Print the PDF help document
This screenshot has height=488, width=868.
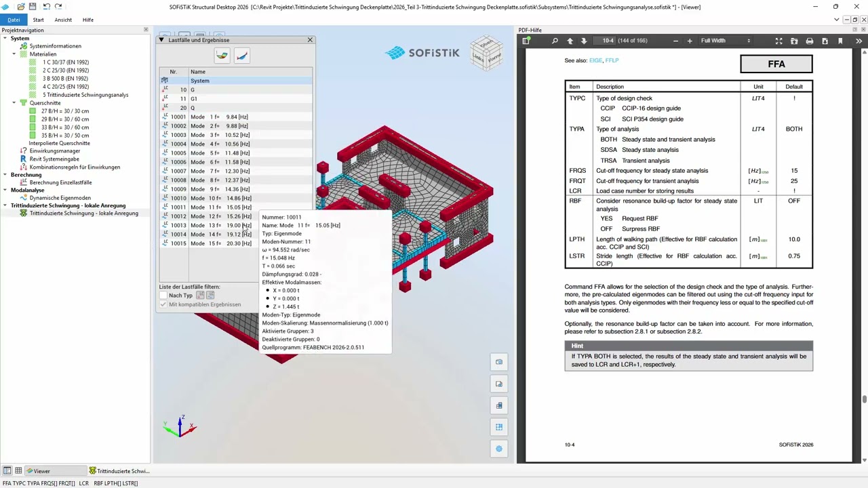(x=809, y=41)
